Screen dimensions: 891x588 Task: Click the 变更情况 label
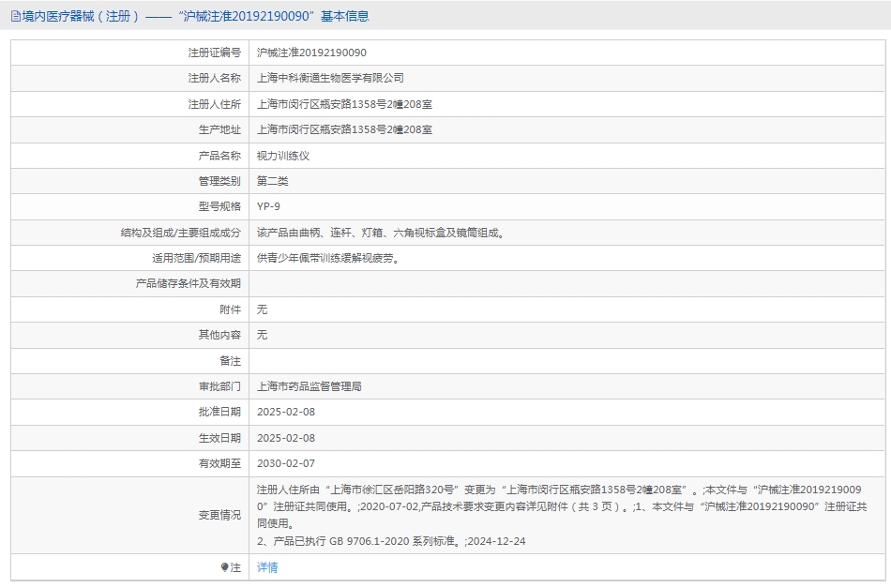click(219, 515)
